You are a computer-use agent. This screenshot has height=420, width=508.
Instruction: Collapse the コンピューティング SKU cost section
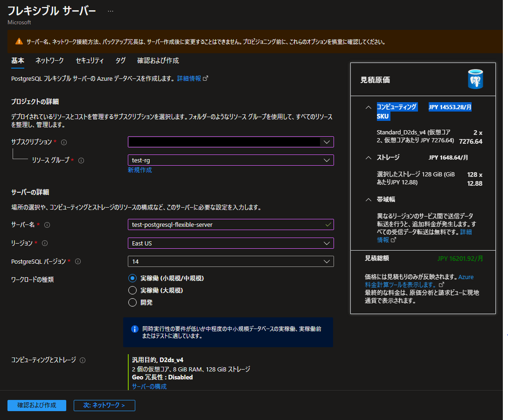click(369, 107)
